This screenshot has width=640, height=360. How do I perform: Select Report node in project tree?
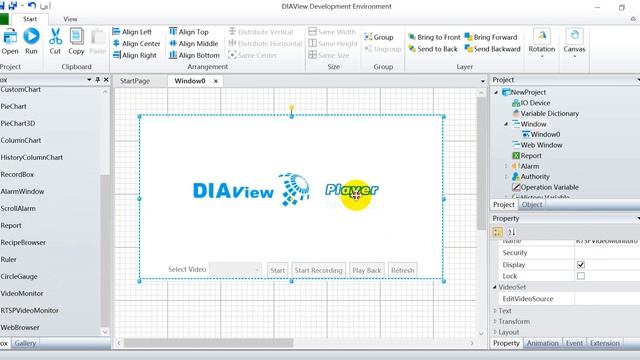coord(531,156)
